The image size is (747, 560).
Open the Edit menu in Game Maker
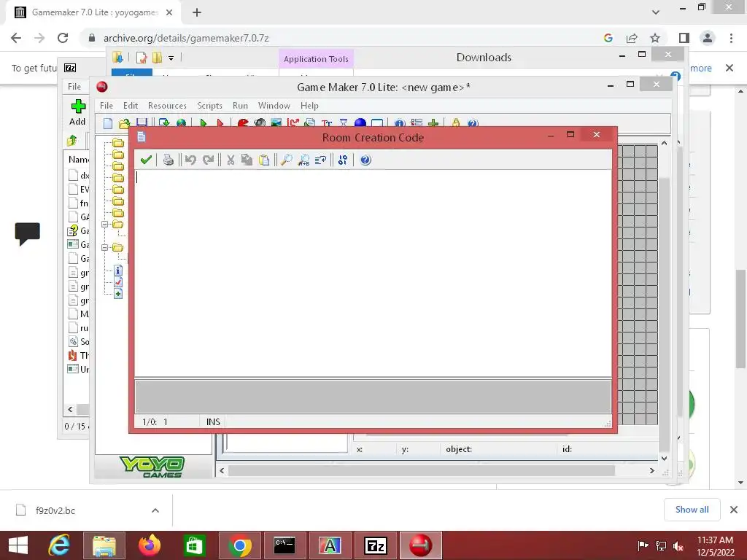click(131, 106)
